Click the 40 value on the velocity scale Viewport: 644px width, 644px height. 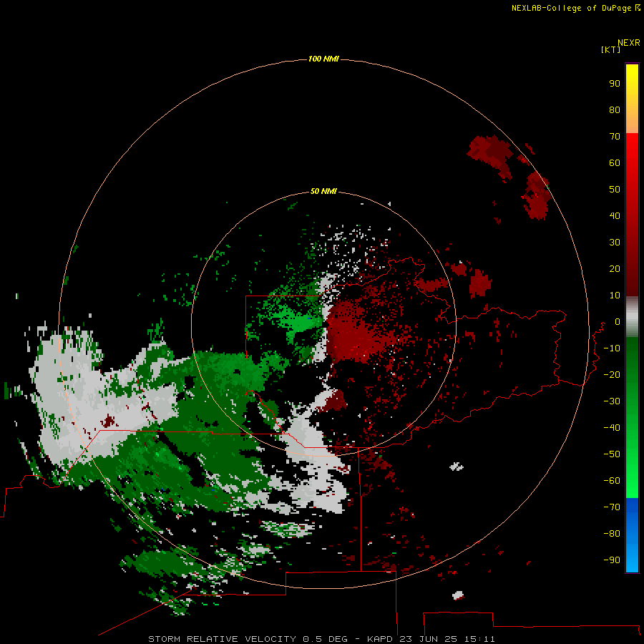(x=615, y=215)
